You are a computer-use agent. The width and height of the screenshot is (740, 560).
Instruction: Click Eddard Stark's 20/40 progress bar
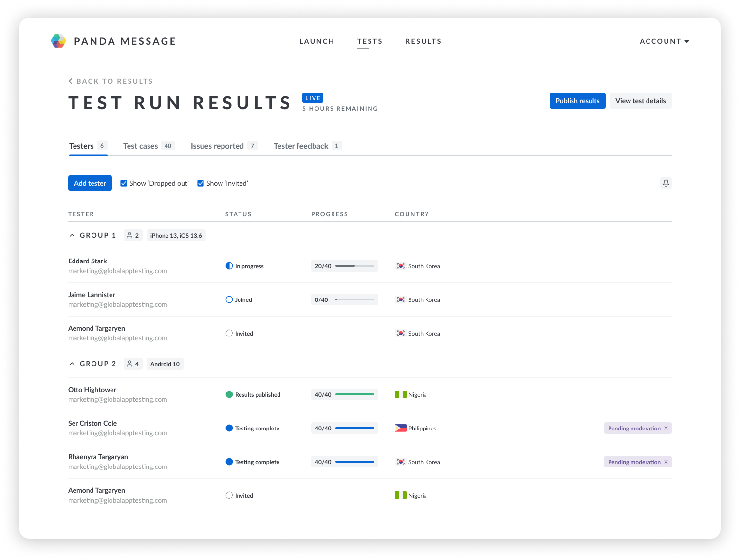coord(354,266)
